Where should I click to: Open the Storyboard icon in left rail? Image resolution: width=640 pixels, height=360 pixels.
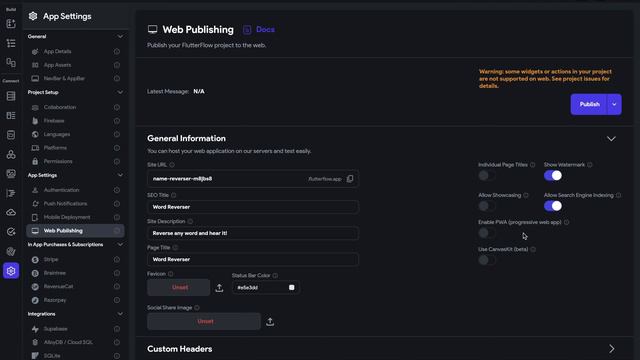click(x=11, y=62)
